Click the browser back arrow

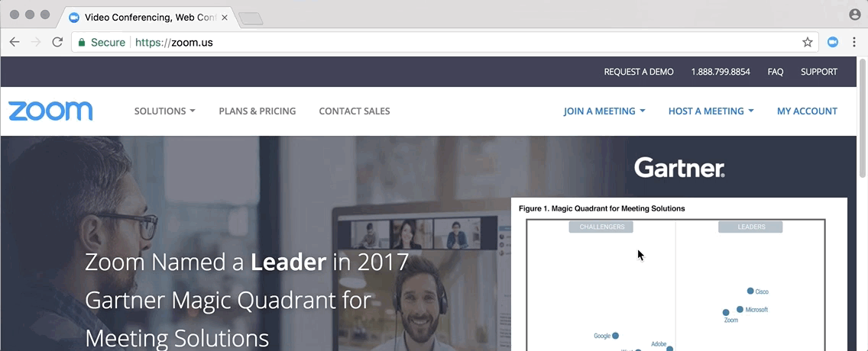point(15,42)
